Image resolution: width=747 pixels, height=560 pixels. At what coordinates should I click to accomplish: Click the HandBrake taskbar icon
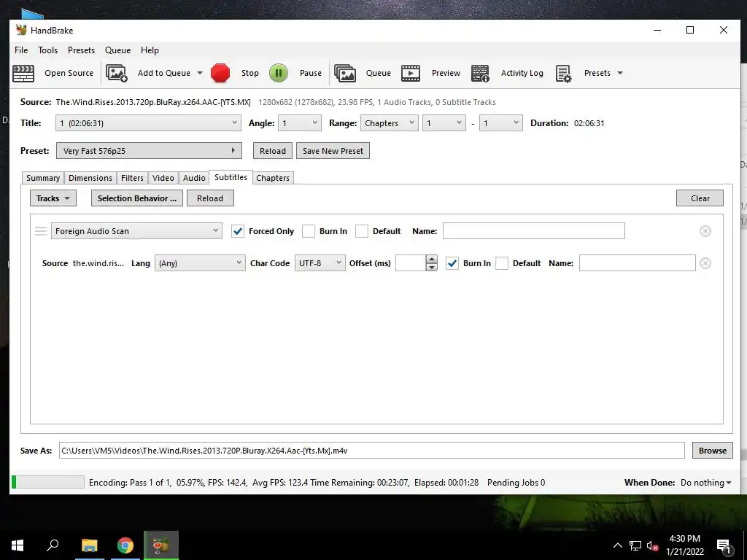pyautogui.click(x=161, y=545)
